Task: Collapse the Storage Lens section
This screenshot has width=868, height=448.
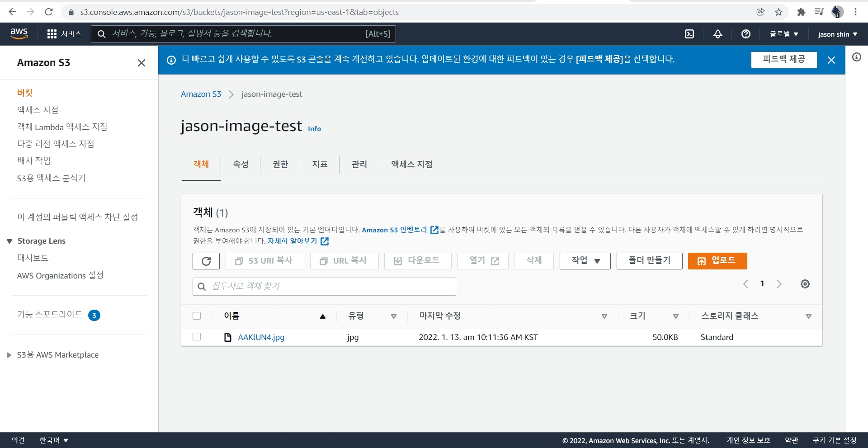Action: pyautogui.click(x=9, y=241)
